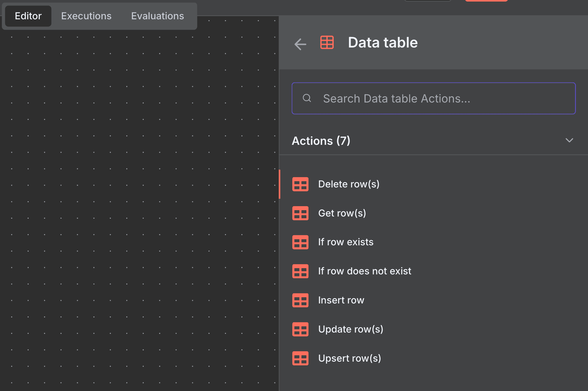Choose the Insert row action

[x=341, y=300]
